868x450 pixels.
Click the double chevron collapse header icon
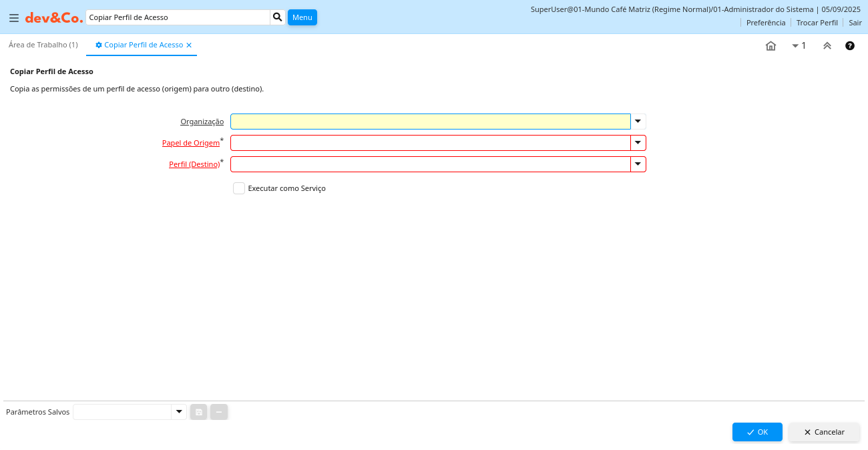tap(827, 46)
